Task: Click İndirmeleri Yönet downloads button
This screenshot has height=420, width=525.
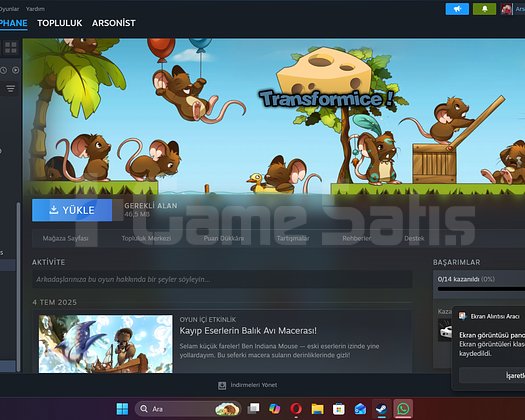Action: click(248, 385)
